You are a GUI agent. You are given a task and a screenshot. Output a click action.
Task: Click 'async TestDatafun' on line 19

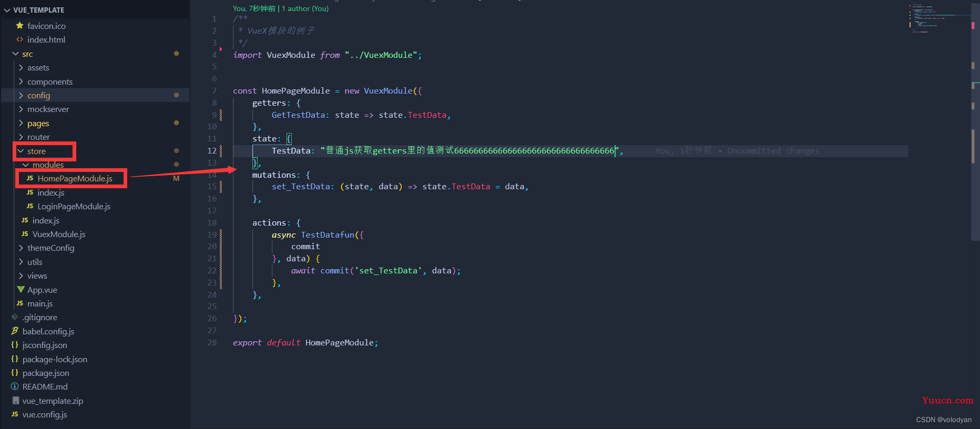pyautogui.click(x=313, y=234)
